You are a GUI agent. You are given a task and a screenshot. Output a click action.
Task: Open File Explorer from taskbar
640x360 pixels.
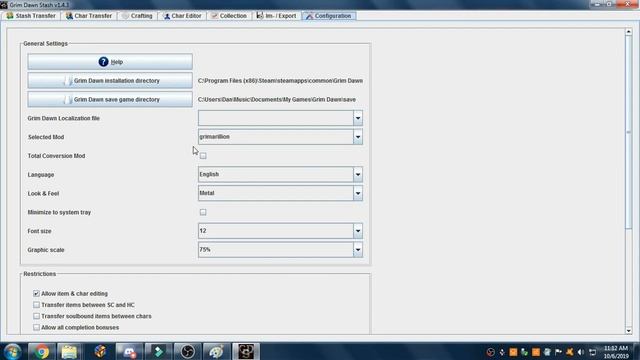69,351
